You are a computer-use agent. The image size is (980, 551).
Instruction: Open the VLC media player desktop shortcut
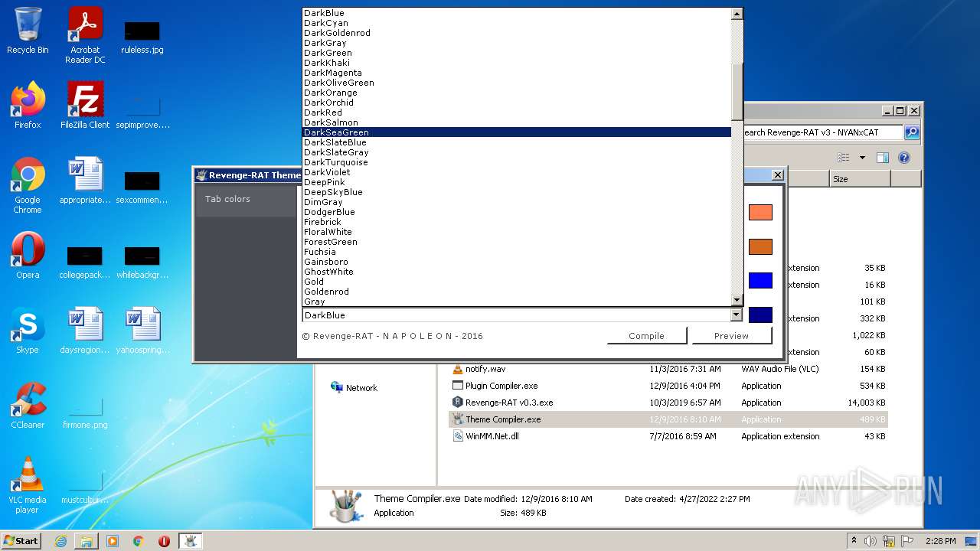tap(28, 485)
